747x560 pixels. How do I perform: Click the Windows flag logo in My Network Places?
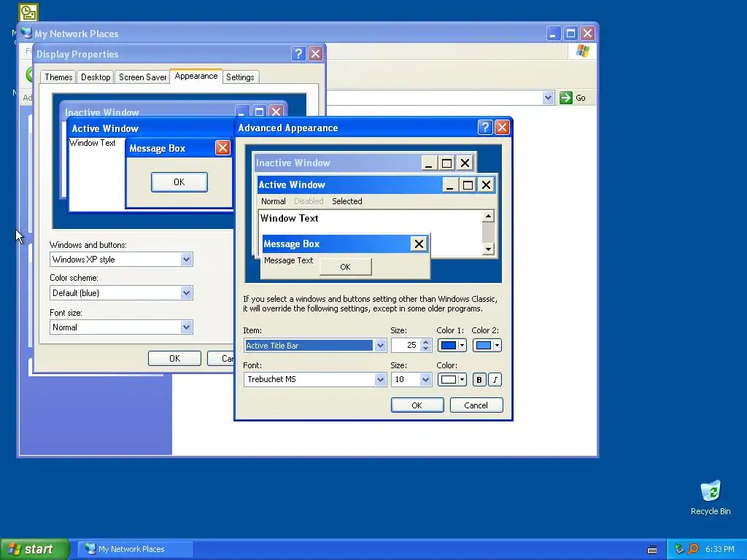pyautogui.click(x=582, y=51)
